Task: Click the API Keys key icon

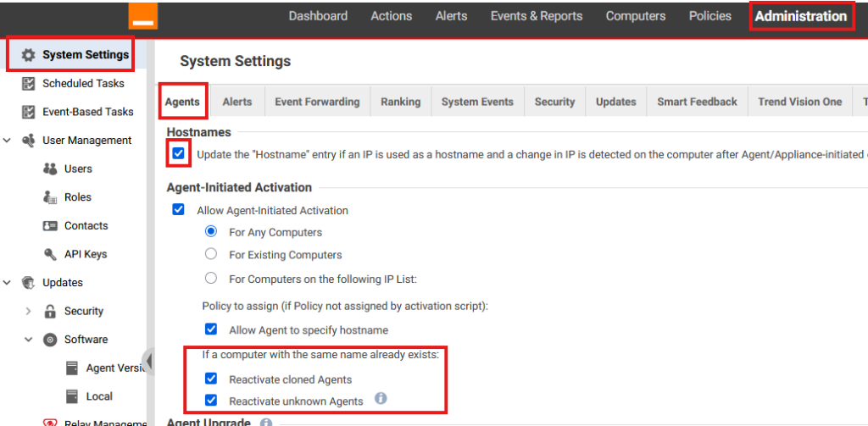Action: pos(49,254)
